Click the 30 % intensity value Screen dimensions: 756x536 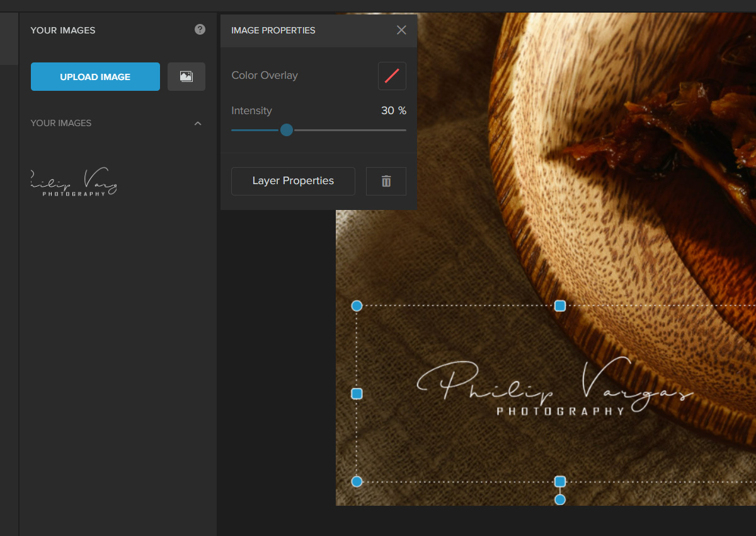point(393,111)
